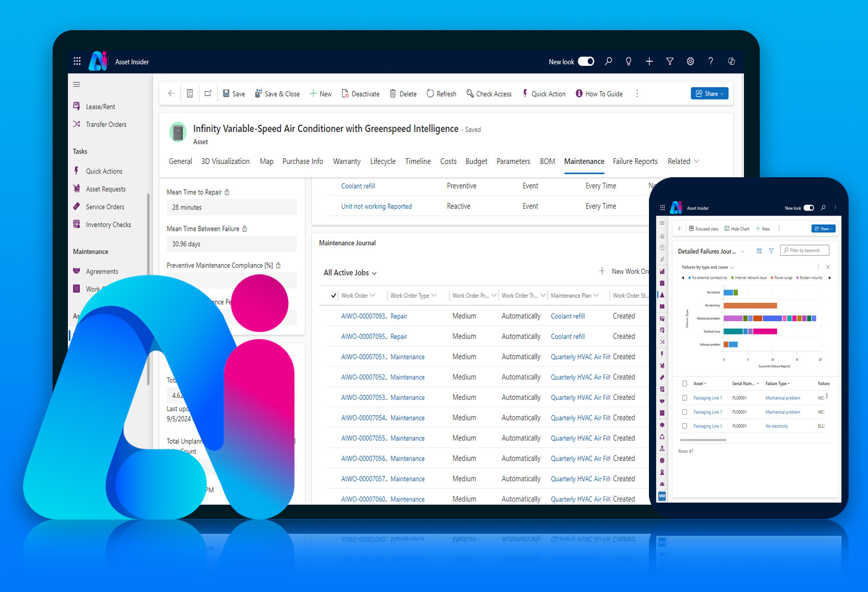Open the advanced filter funnel in tablet header
The image size is (868, 592).
[669, 61]
